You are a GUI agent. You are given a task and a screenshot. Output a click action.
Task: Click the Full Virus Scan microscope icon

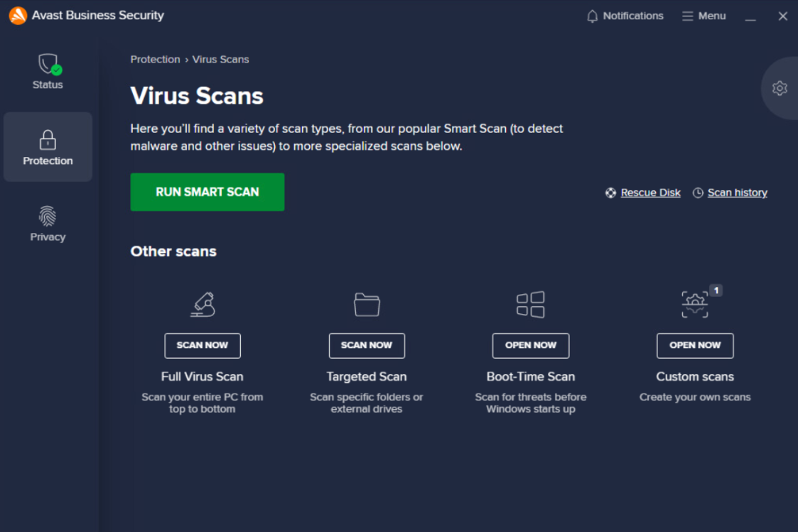point(203,304)
